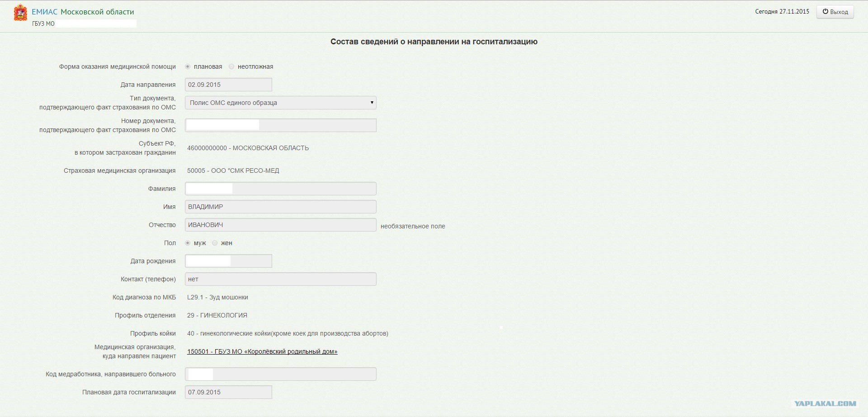
Task: Open the Королёвский родильный дом link
Action: pos(262,351)
